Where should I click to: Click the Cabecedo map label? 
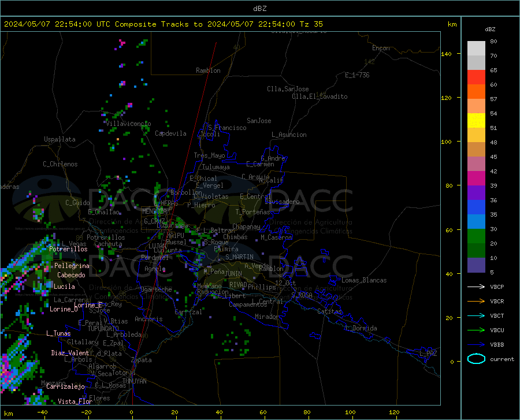click(x=71, y=275)
